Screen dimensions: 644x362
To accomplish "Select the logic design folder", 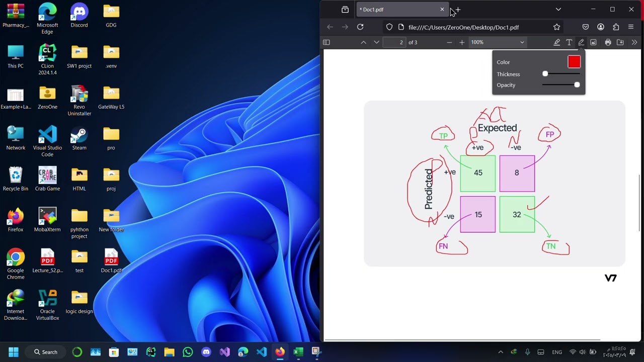I will click(x=79, y=302).
